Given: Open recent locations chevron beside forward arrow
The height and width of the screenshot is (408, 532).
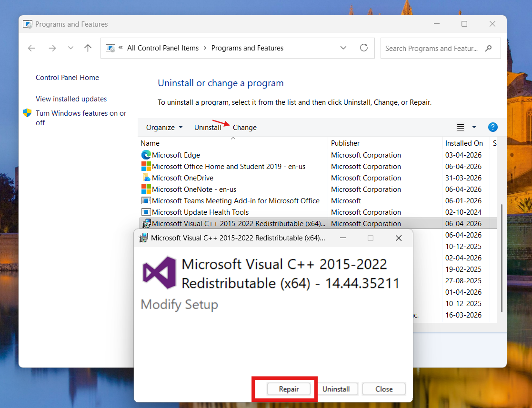Looking at the screenshot, I should 70,48.
